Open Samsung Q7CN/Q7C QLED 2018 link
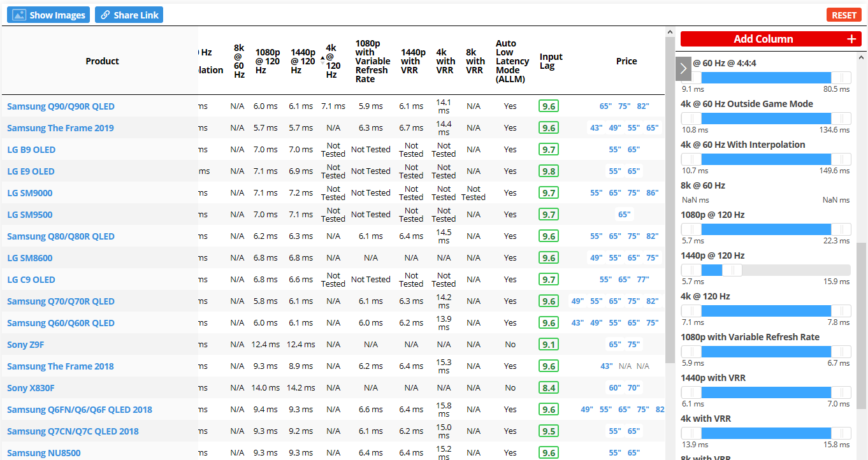This screenshot has width=868, height=460. [x=73, y=431]
